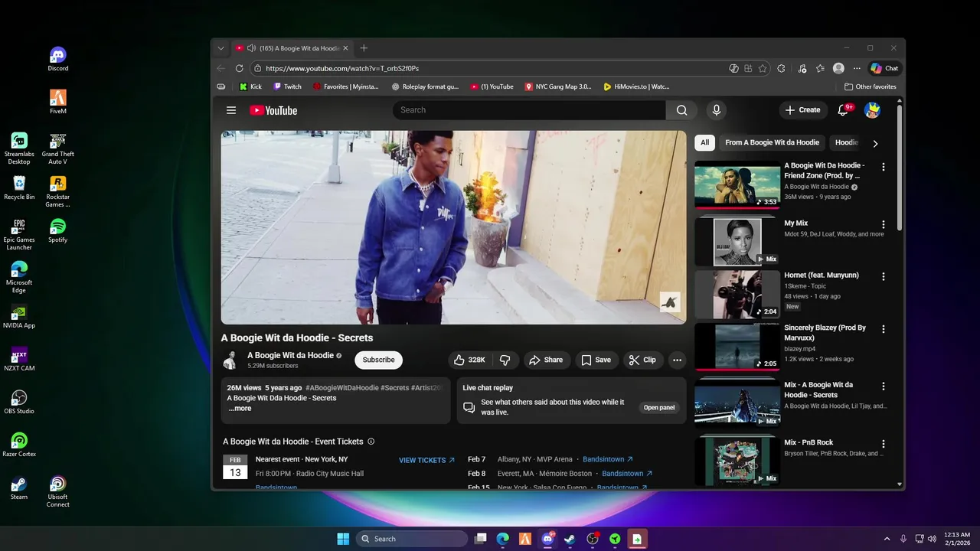Open Kick bookmark

[x=250, y=86]
